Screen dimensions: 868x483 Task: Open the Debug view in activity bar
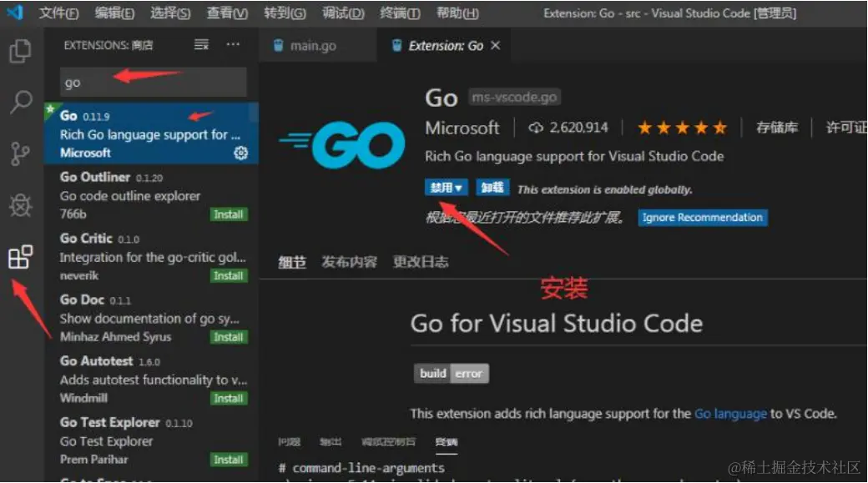(21, 205)
